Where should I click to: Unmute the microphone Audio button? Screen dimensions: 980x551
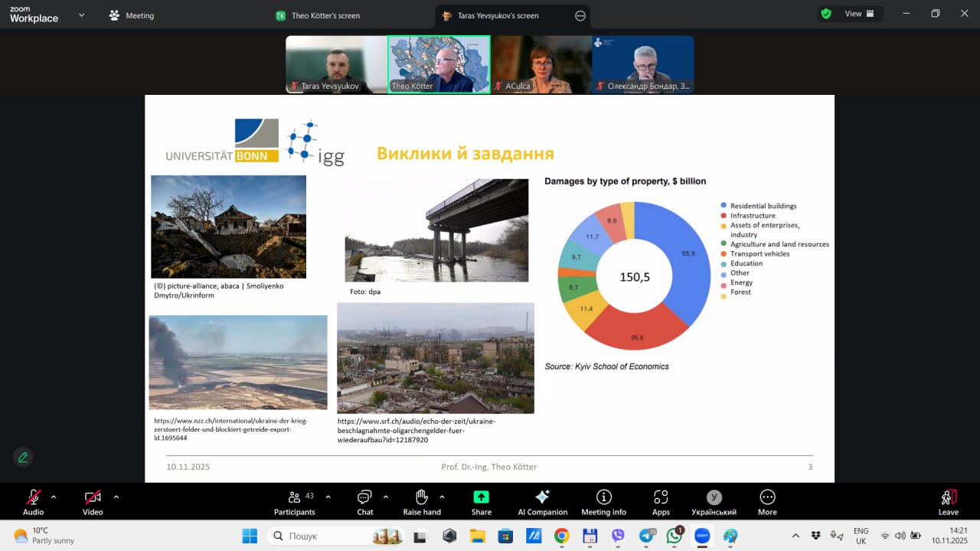click(33, 501)
